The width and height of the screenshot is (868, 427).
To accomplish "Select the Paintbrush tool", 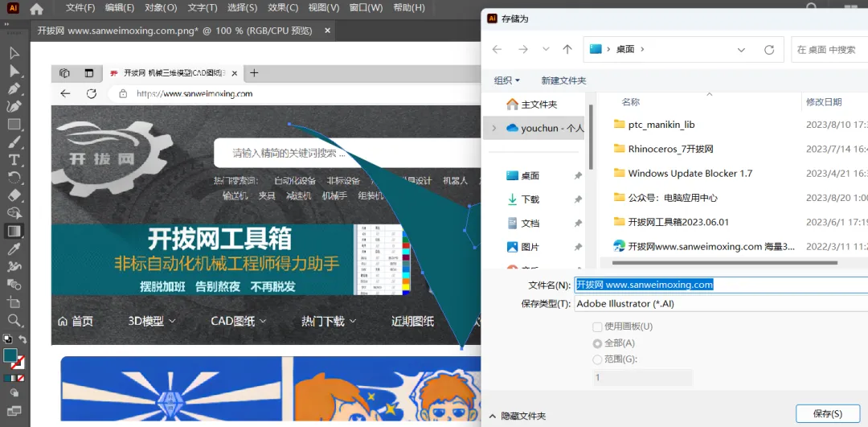I will [x=14, y=142].
